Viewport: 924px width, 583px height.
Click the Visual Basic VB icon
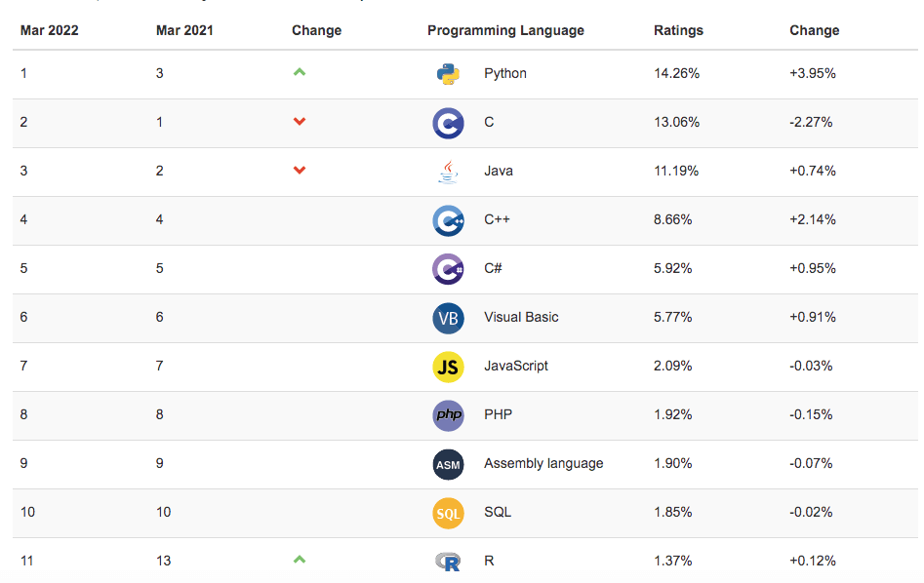point(448,318)
